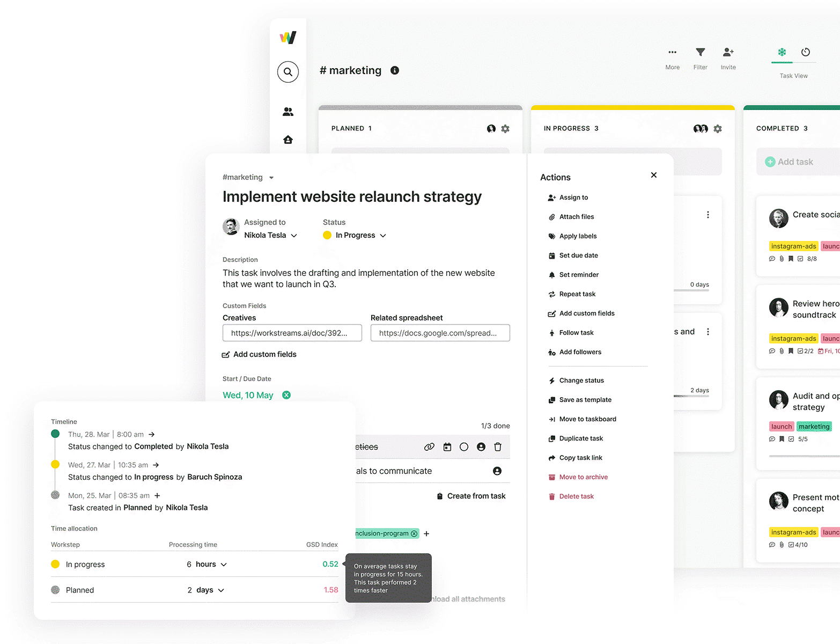This screenshot has height=644, width=840.
Task: Change the hours unit dropdown for In progress
Action: [x=224, y=565]
